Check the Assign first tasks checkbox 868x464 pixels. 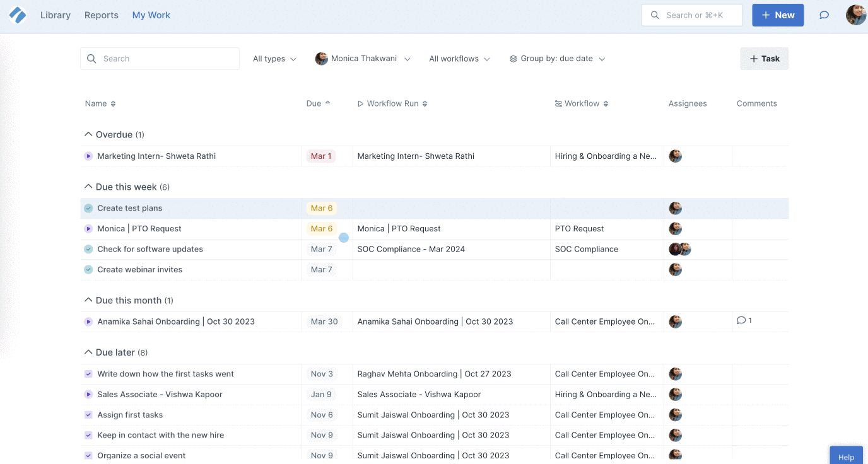tap(88, 415)
